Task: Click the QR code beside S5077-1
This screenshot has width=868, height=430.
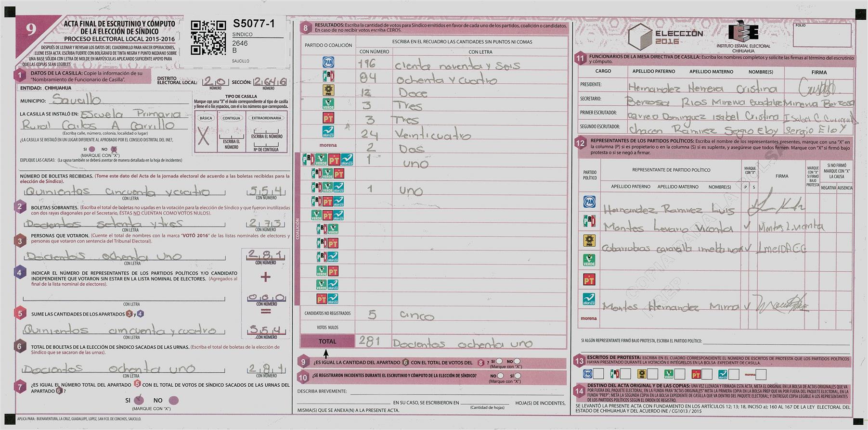Action: point(208,38)
